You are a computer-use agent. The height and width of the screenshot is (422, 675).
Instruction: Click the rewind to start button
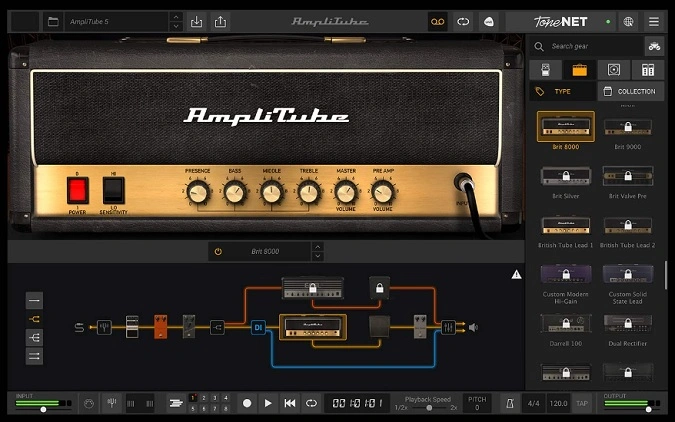pos(290,403)
